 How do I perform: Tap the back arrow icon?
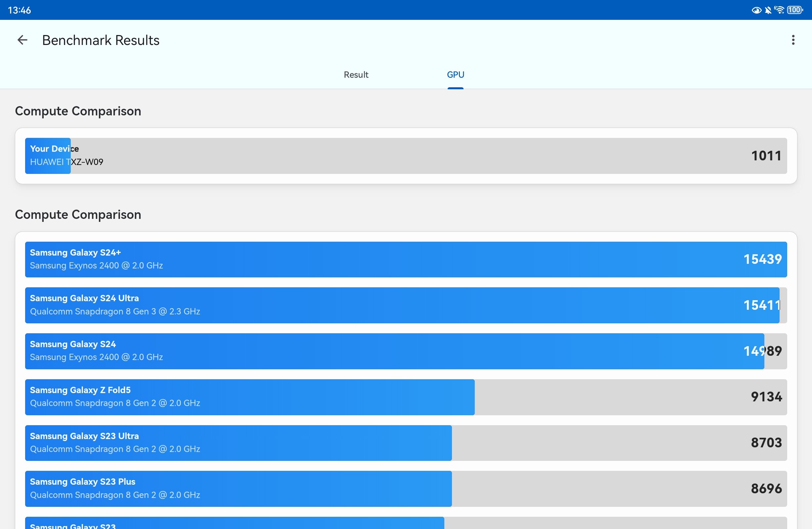[22, 40]
